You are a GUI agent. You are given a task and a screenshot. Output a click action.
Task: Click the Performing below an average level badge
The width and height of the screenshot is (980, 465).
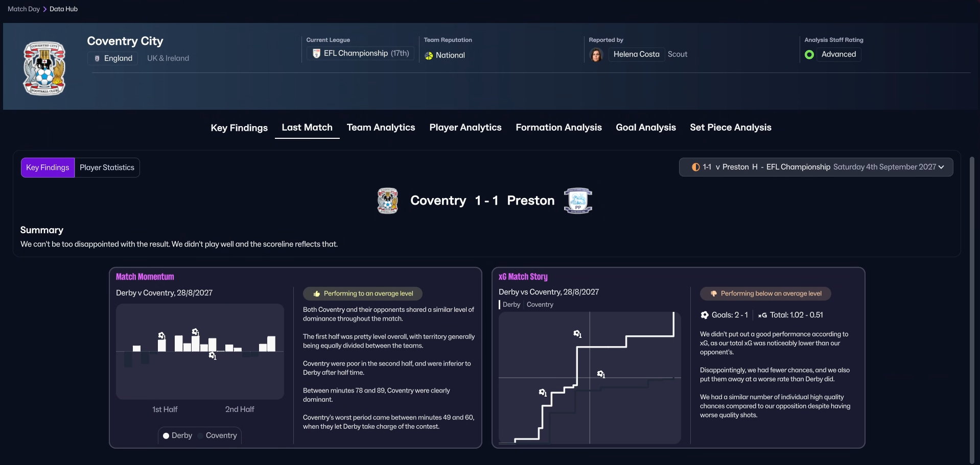tap(765, 293)
